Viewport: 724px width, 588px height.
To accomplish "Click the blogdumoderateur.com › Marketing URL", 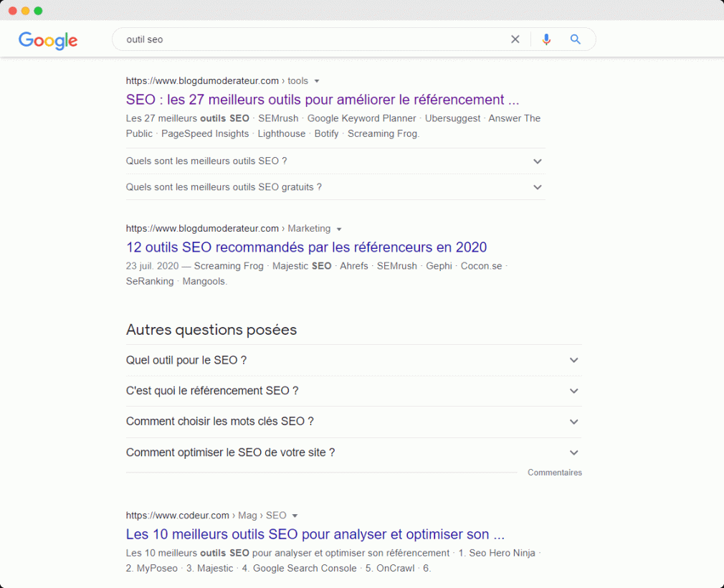I will 228,229.
